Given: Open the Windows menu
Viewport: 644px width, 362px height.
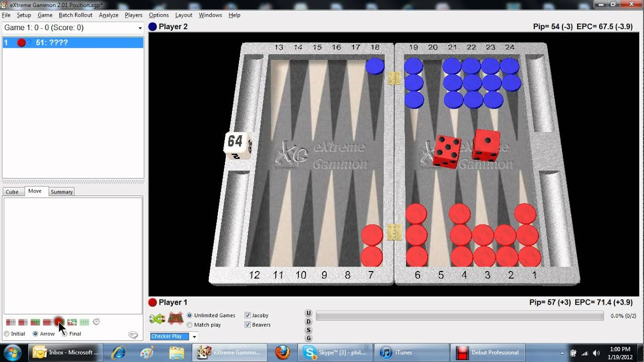Looking at the screenshot, I should click(x=210, y=15).
